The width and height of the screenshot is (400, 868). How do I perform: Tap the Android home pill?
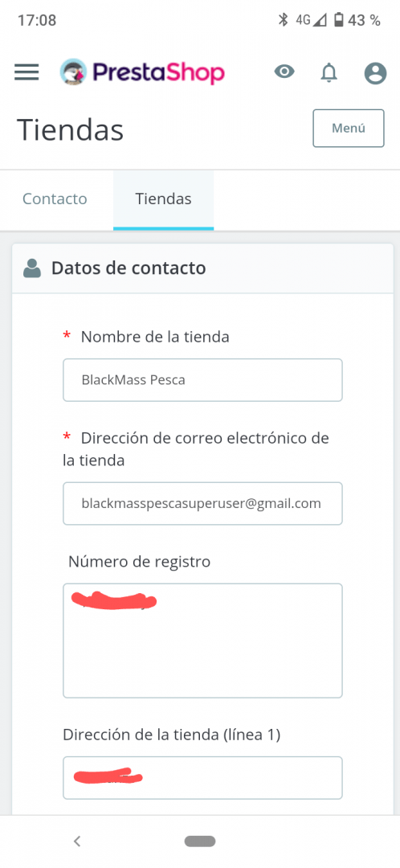click(x=200, y=841)
